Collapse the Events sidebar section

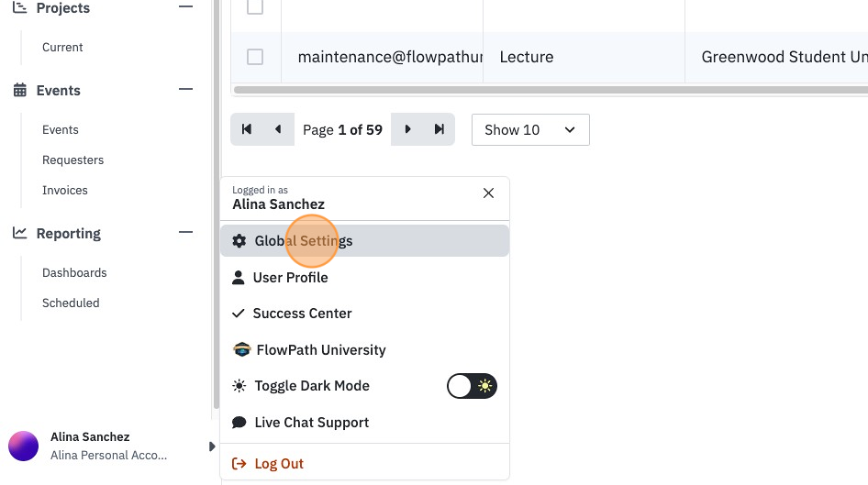(186, 89)
